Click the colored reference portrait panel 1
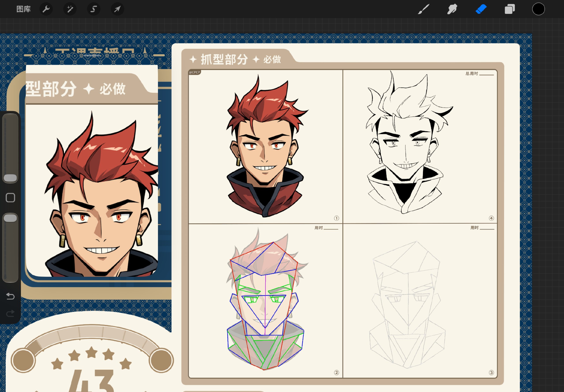The image size is (564, 392). 265,147
